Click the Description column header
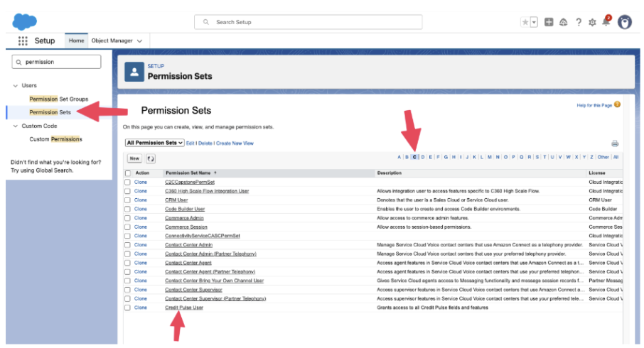The image size is (644, 348). pyautogui.click(x=390, y=173)
